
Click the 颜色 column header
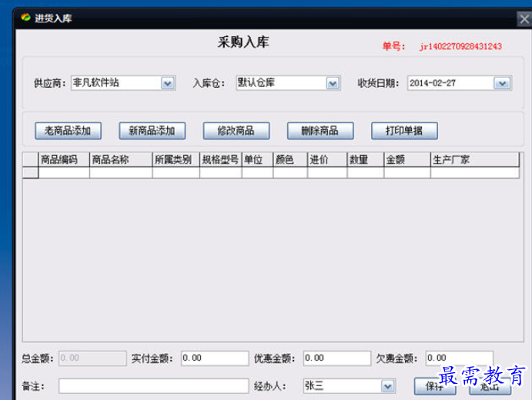290,160
